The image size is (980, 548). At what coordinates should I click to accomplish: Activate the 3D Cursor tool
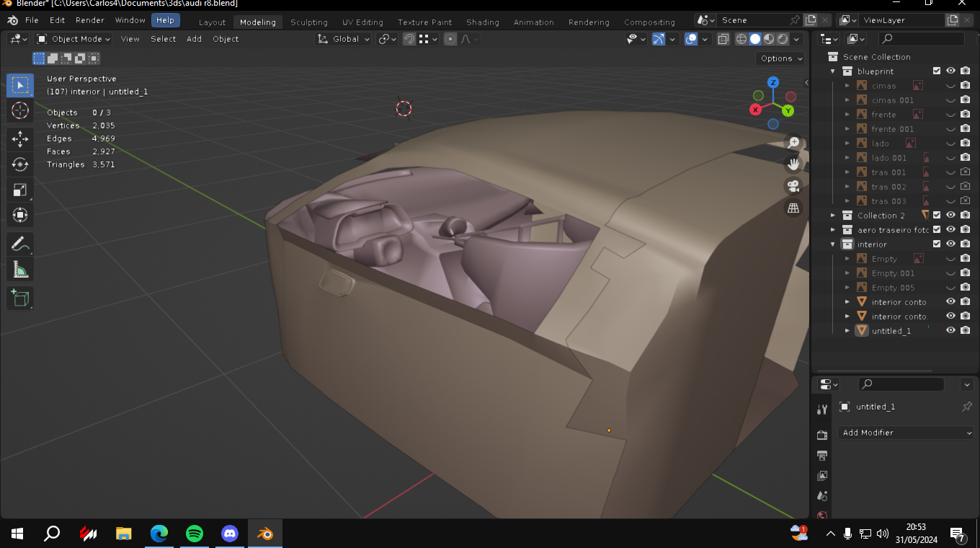pyautogui.click(x=20, y=110)
